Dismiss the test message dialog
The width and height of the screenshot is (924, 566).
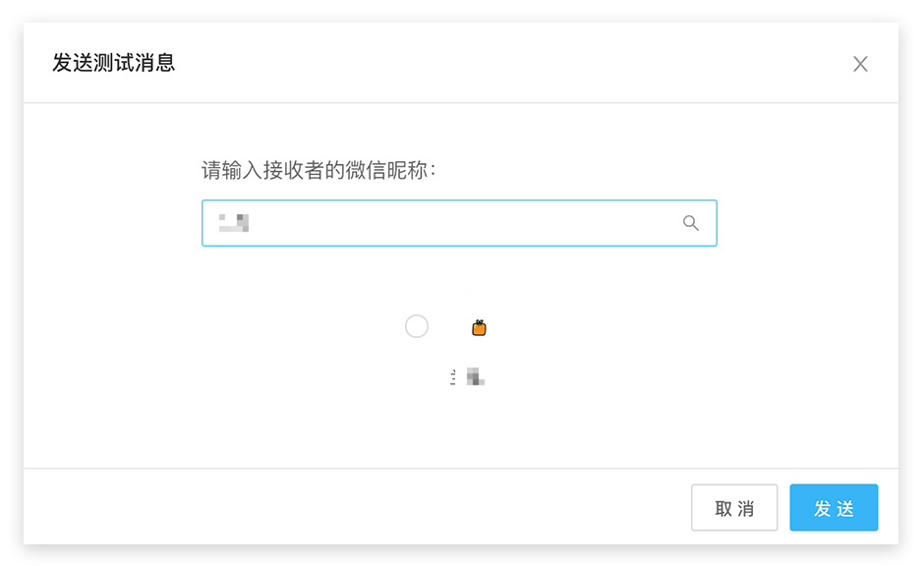coord(860,64)
